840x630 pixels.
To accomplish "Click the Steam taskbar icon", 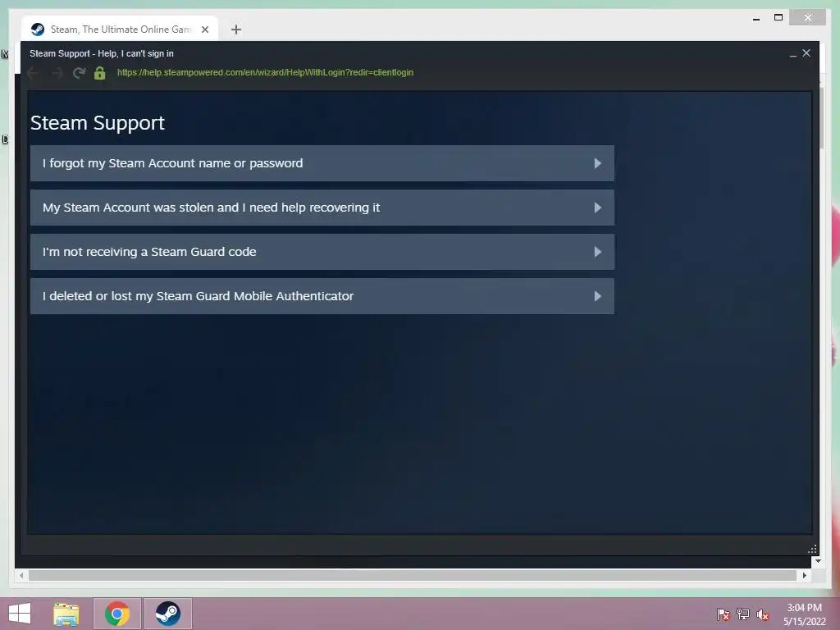I will point(167,614).
